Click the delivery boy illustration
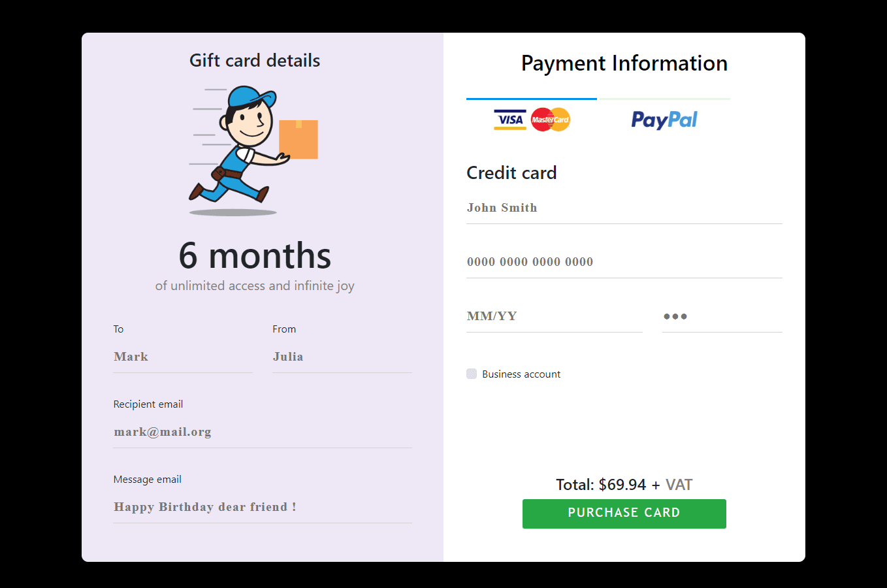Viewport: 887px width, 588px height. click(x=254, y=150)
